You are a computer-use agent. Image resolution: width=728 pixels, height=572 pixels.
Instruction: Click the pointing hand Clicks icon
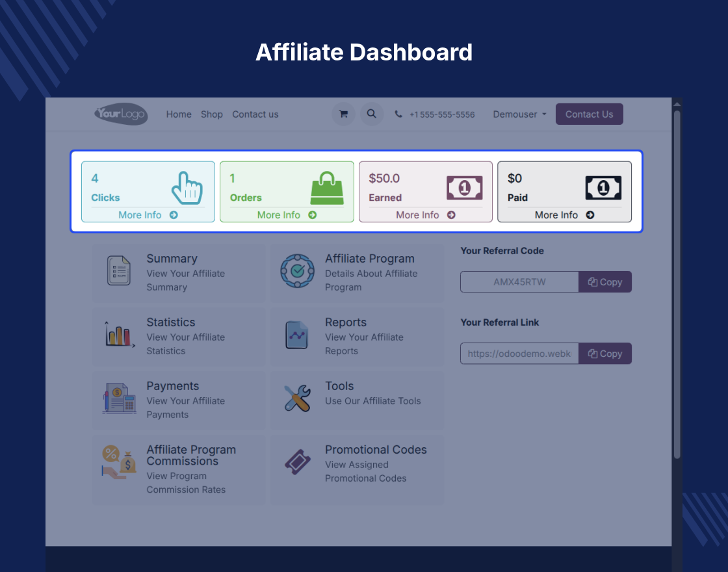[187, 188]
